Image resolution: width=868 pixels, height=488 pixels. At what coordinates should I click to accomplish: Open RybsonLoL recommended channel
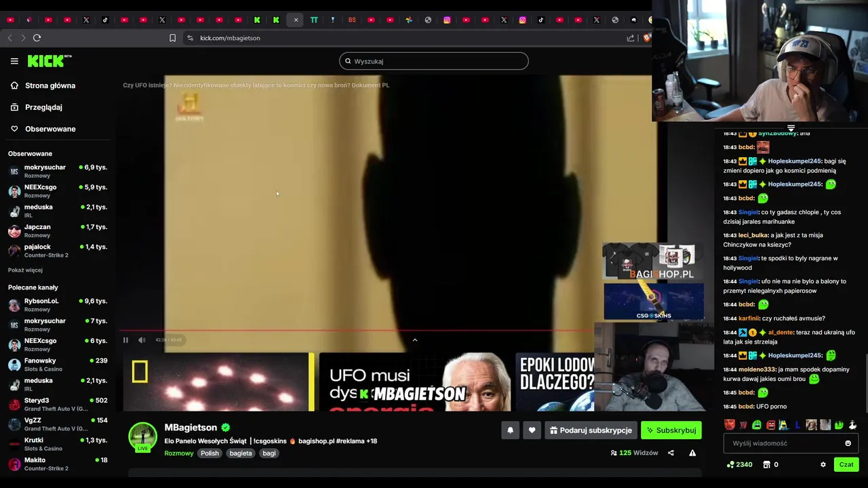tap(58, 305)
